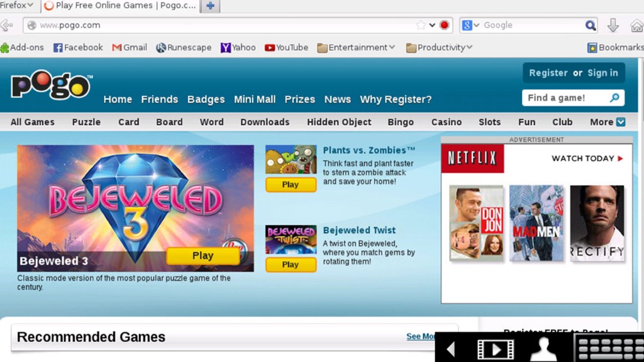The width and height of the screenshot is (644, 362).
Task: Click the Pogo logo
Action: 51,84
